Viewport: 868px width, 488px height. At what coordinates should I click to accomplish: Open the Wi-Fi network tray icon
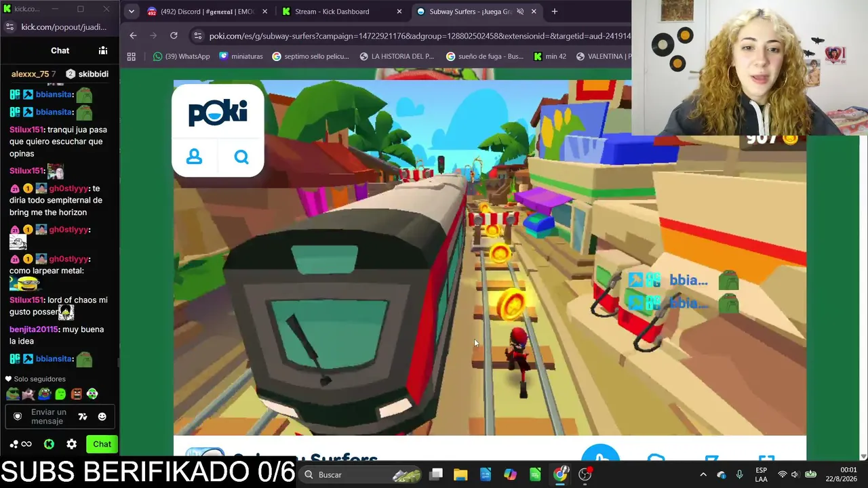pos(782,474)
